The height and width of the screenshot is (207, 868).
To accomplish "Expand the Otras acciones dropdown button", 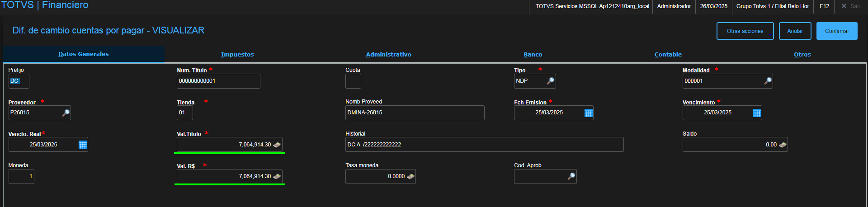I will 745,31.
